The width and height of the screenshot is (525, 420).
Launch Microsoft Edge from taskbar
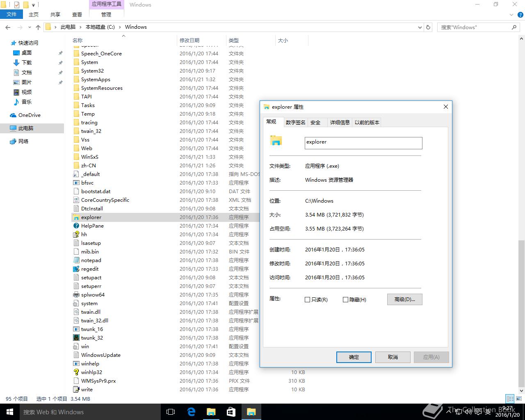(191, 412)
